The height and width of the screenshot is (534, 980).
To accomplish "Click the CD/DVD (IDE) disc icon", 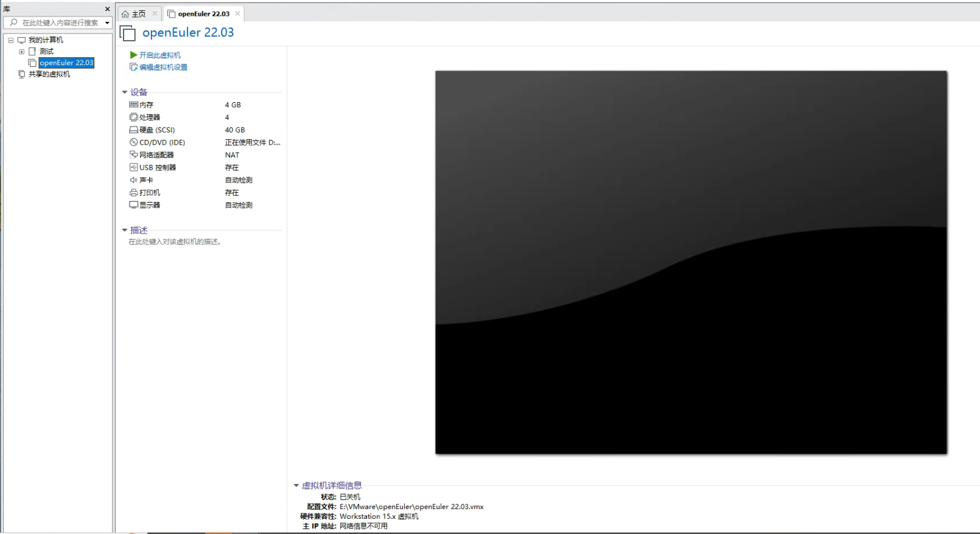I will [x=133, y=142].
